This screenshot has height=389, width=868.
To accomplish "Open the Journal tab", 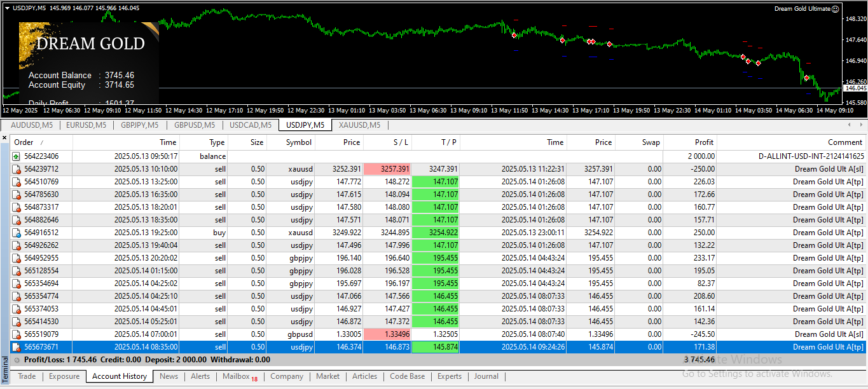I will coord(486,376).
